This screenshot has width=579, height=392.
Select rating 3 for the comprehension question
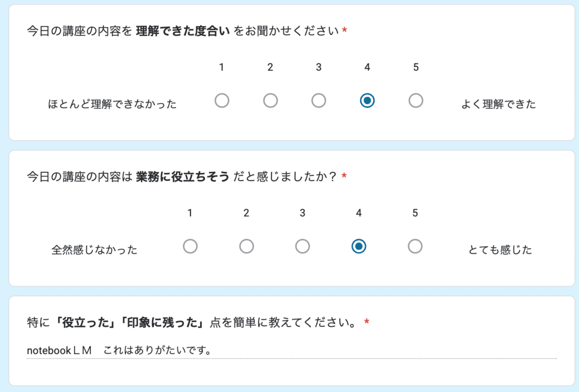[x=318, y=100]
